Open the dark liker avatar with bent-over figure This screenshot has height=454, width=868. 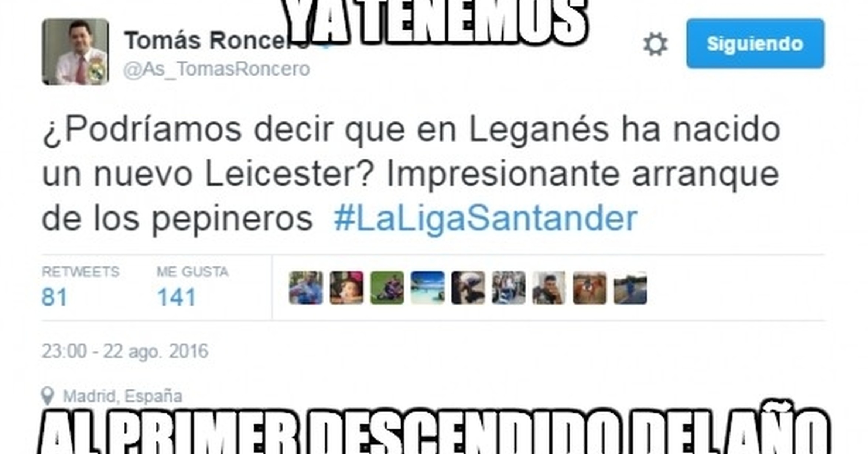468,288
